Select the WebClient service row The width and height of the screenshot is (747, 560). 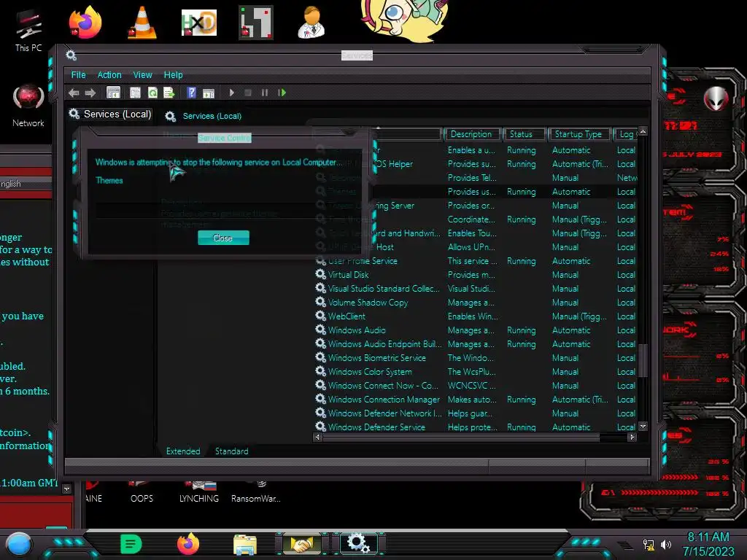click(476, 316)
